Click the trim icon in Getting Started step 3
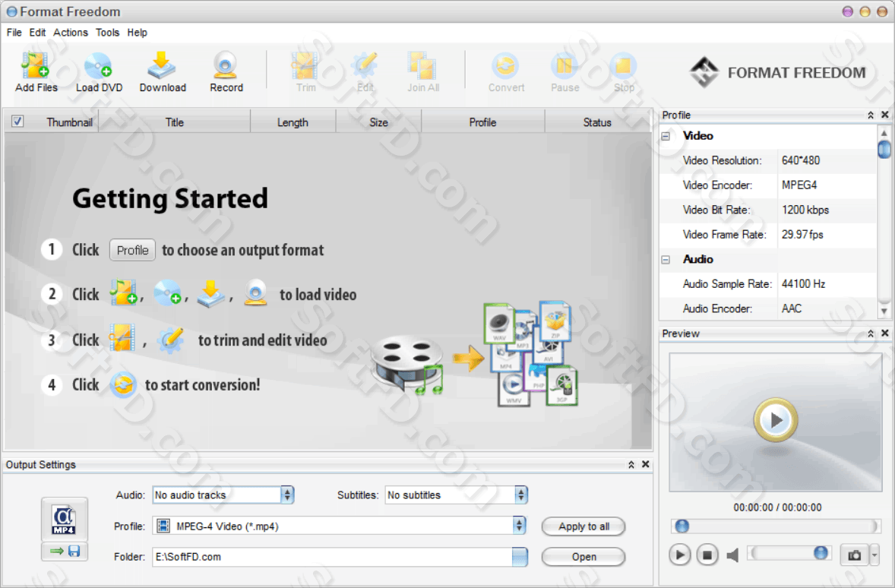This screenshot has width=895, height=588. (x=123, y=338)
